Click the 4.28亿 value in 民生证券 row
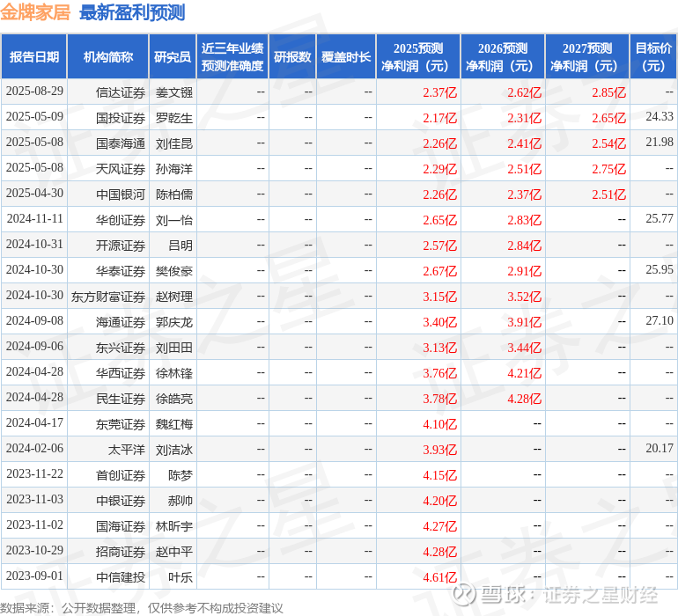The image size is (678, 616). [524, 399]
